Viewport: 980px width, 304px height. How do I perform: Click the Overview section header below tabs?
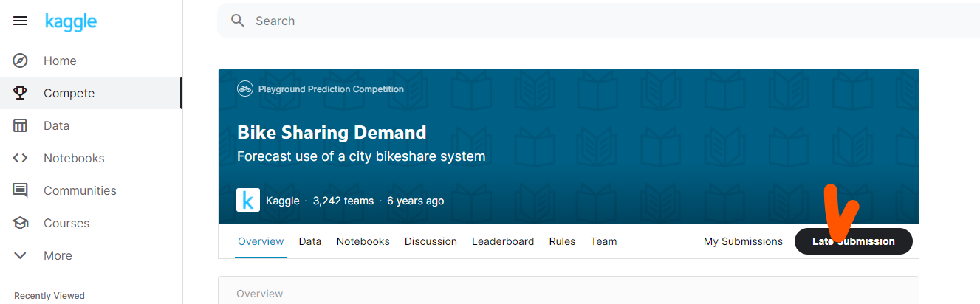(x=259, y=294)
